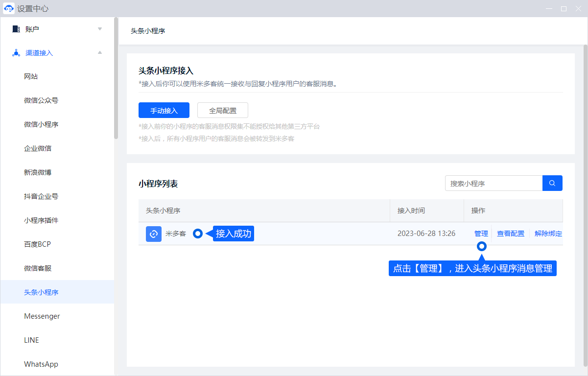Open the 抖音企业号 channel item
This screenshot has height=376, width=588.
point(41,196)
